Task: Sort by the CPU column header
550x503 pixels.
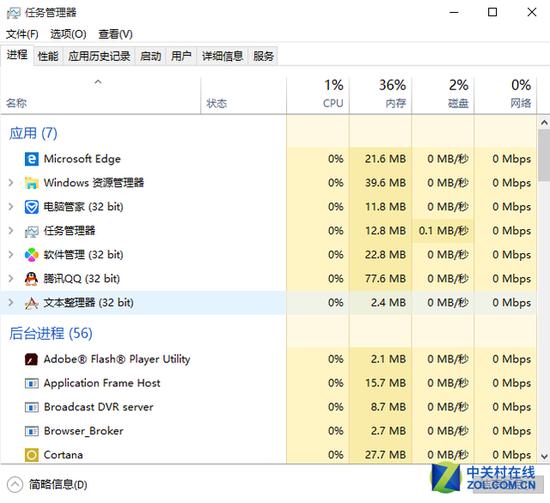Action: pyautogui.click(x=318, y=94)
